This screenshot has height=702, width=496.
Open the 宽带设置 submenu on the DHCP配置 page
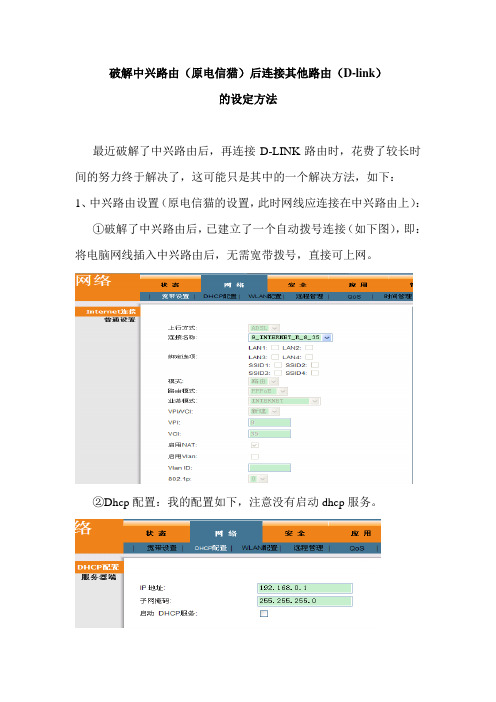point(162,548)
